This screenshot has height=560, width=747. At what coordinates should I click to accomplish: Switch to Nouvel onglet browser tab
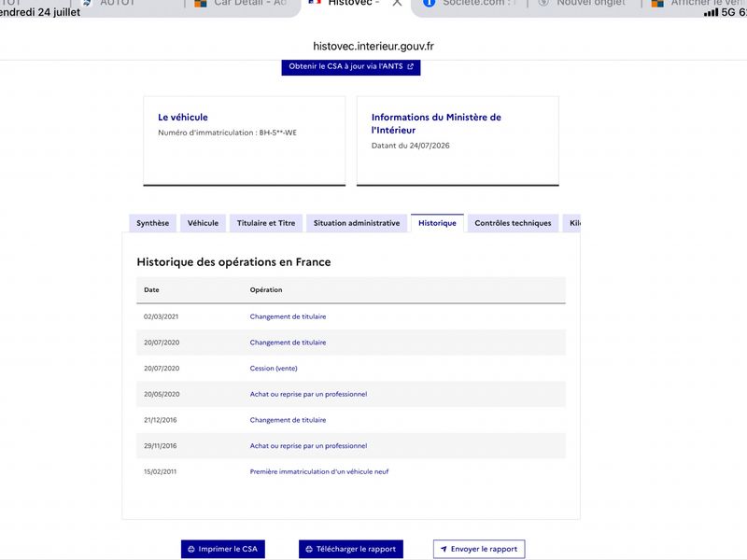point(583,4)
